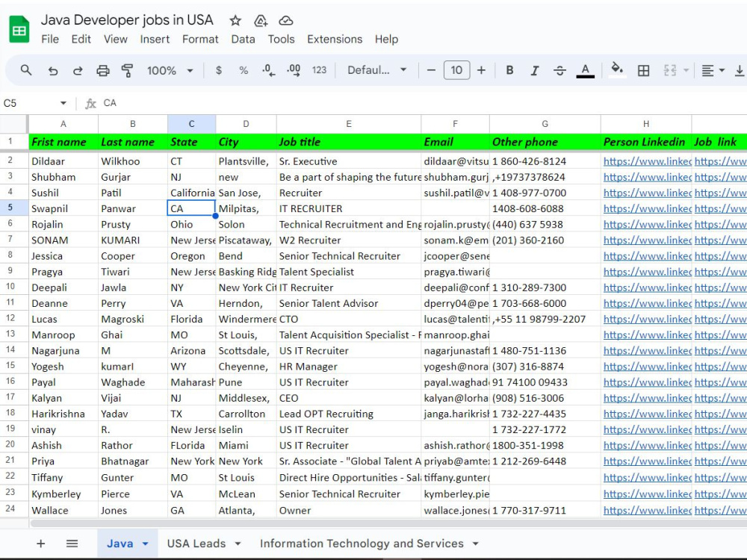Open Jessica's Person Linkedin link
Image resolution: width=747 pixels, height=560 pixels.
[647, 255]
